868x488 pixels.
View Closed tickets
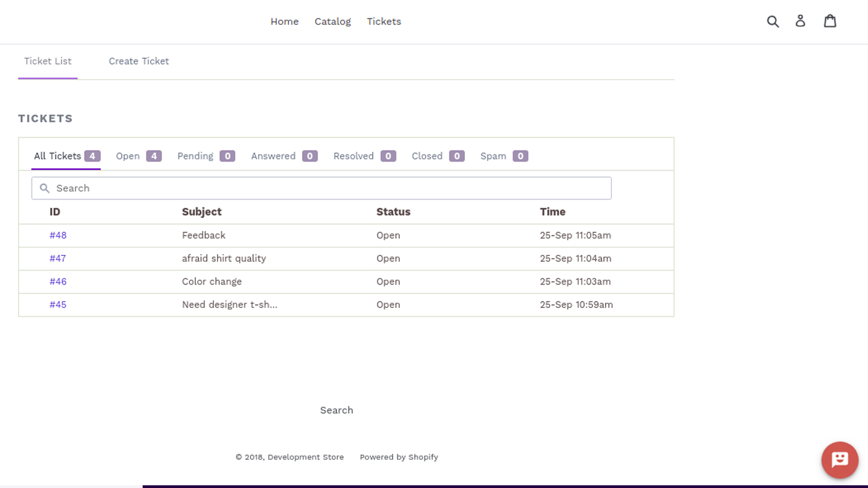[x=426, y=156]
